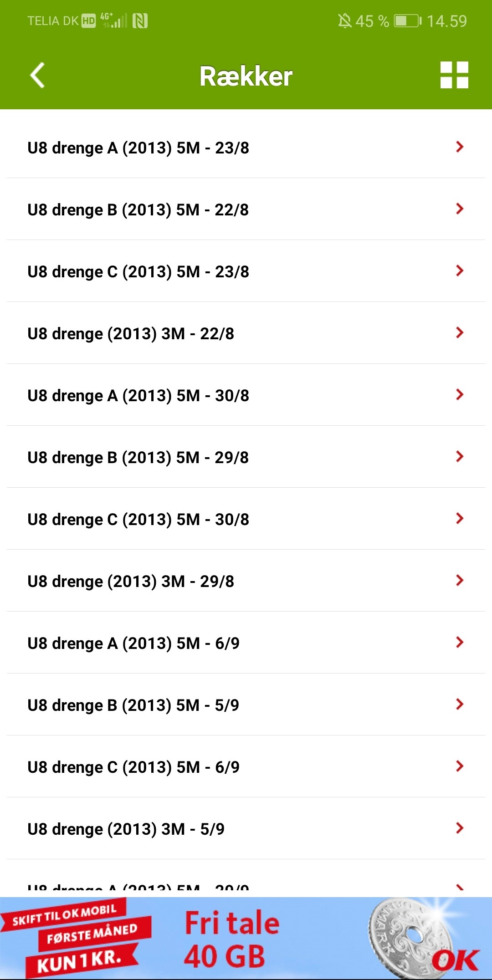Choose U8 drenge A (2013) 5M - 6/9
Image resolution: width=492 pixels, height=980 pixels.
pyautogui.click(x=133, y=643)
